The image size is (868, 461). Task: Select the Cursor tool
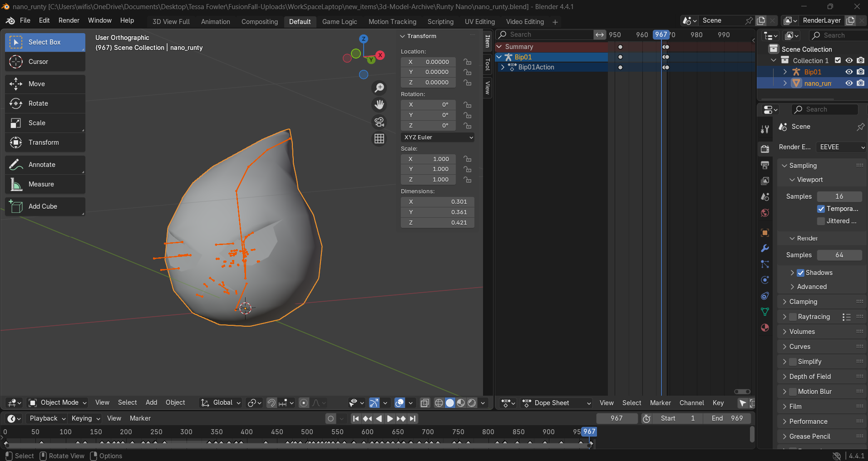pos(45,62)
